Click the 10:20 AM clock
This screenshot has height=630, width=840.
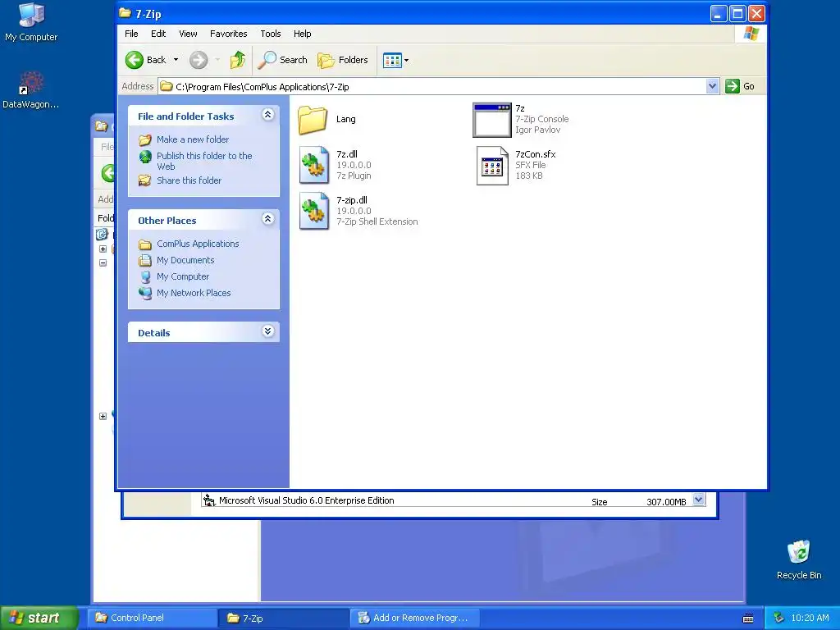tap(810, 618)
